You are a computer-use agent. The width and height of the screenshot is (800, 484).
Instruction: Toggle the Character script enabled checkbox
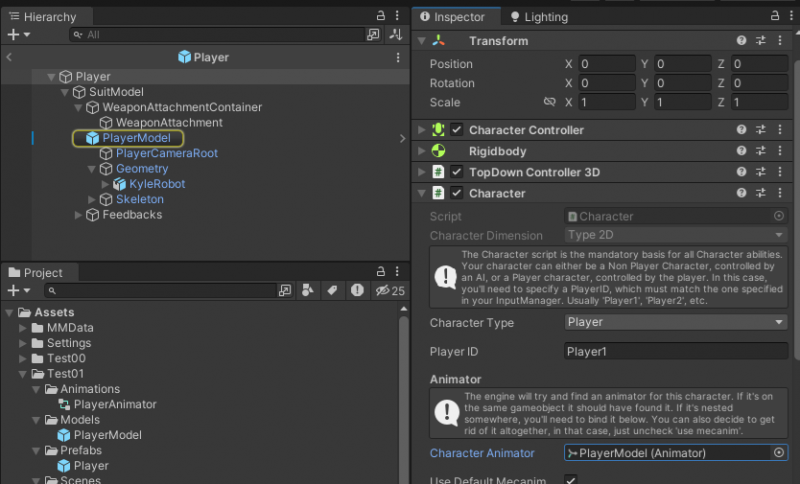(x=457, y=193)
